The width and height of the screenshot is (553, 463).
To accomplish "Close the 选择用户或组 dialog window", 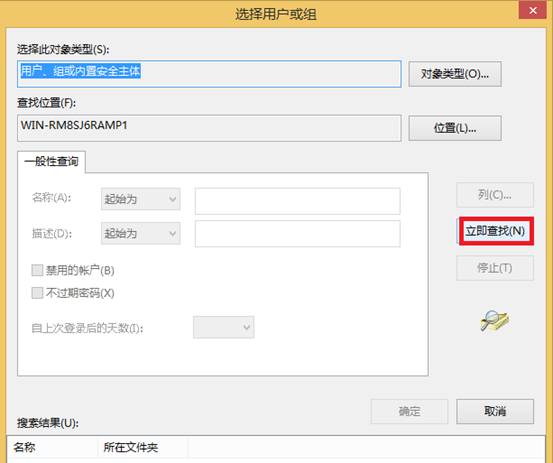I will tap(533, 11).
